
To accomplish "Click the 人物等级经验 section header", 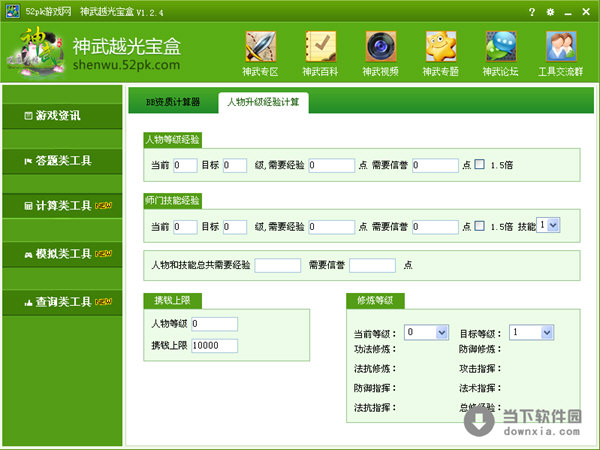I will [x=173, y=140].
